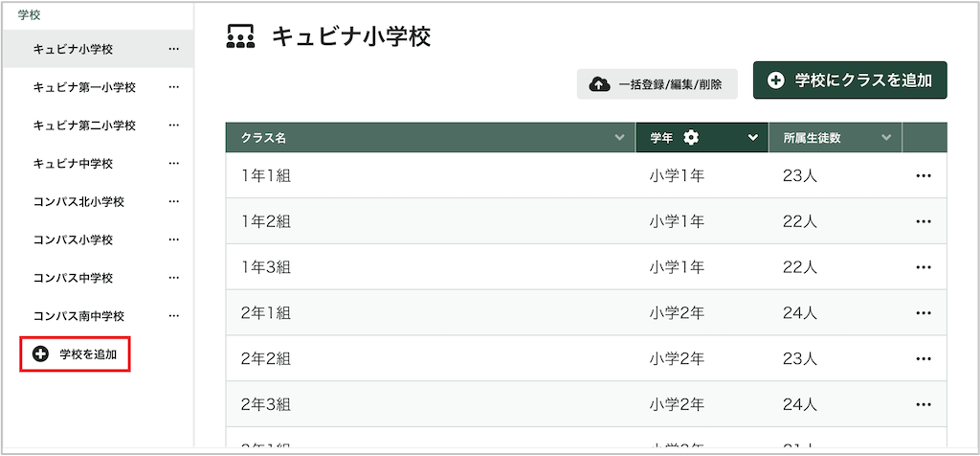The width and height of the screenshot is (980, 456).
Task: Click 小学2年 grade in 2年2組 row
Action: coord(677,358)
